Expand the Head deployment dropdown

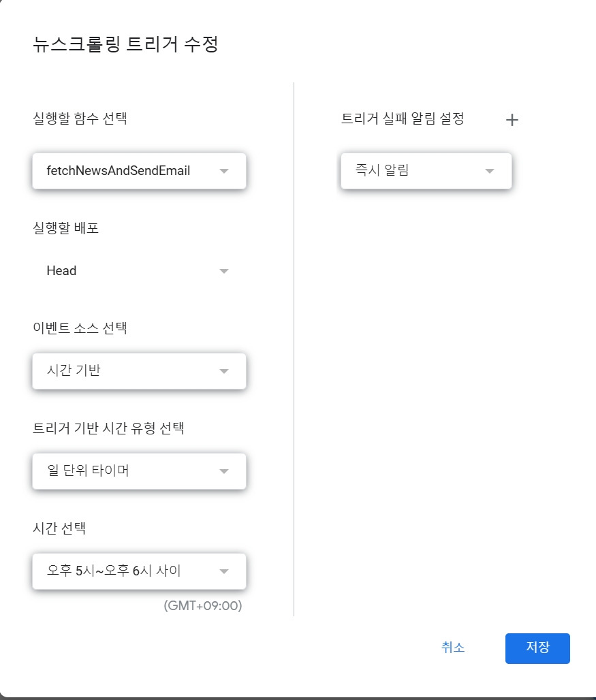[139, 271]
